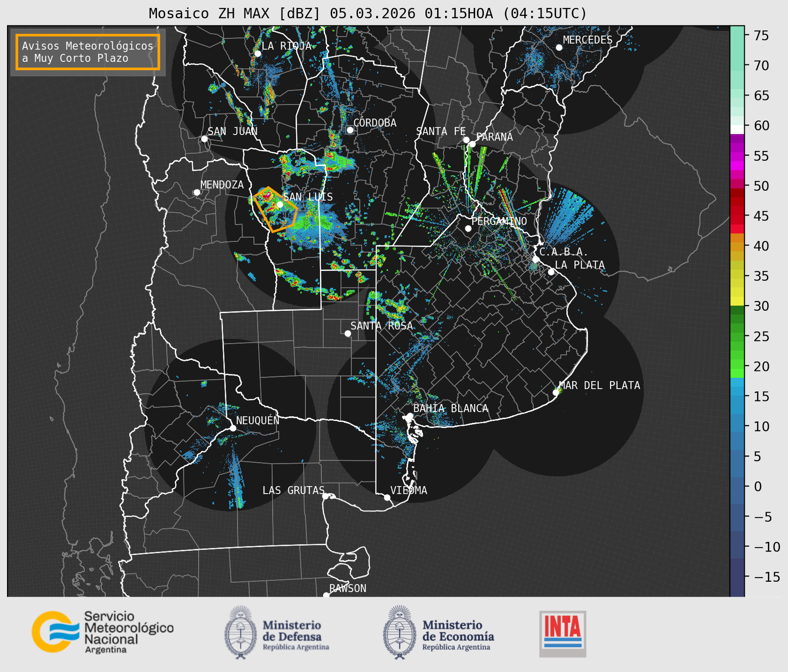Click the Viedma city marker dot
788x672 pixels.
pos(387,497)
